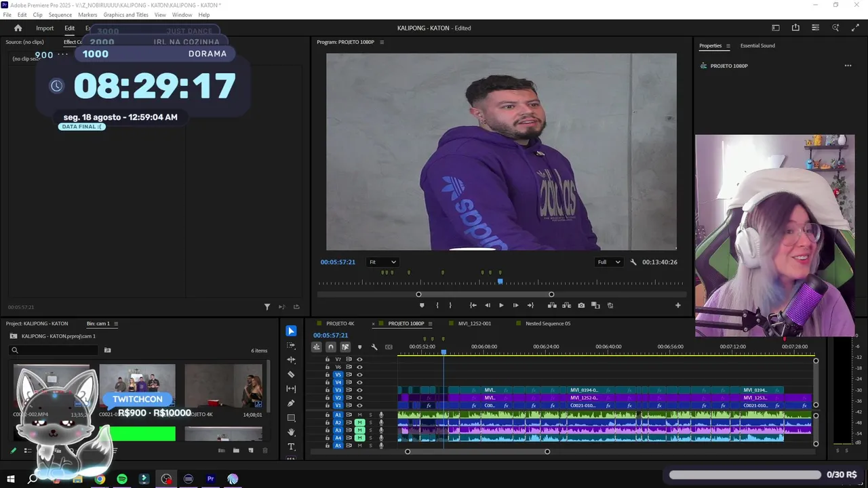This screenshot has width=868, height=488.
Task: Open Bin cam 1 panel menu
Action: [x=116, y=324]
